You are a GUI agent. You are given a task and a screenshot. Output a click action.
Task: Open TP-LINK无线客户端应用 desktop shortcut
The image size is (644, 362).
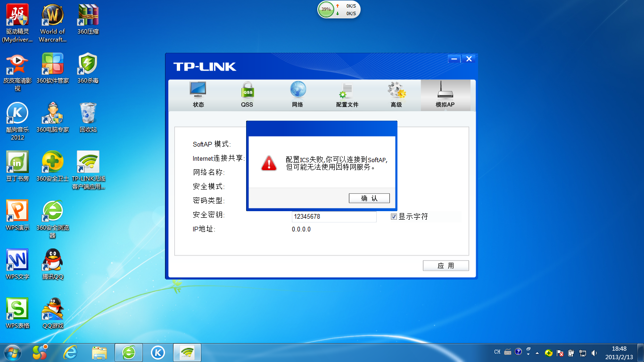(x=88, y=170)
